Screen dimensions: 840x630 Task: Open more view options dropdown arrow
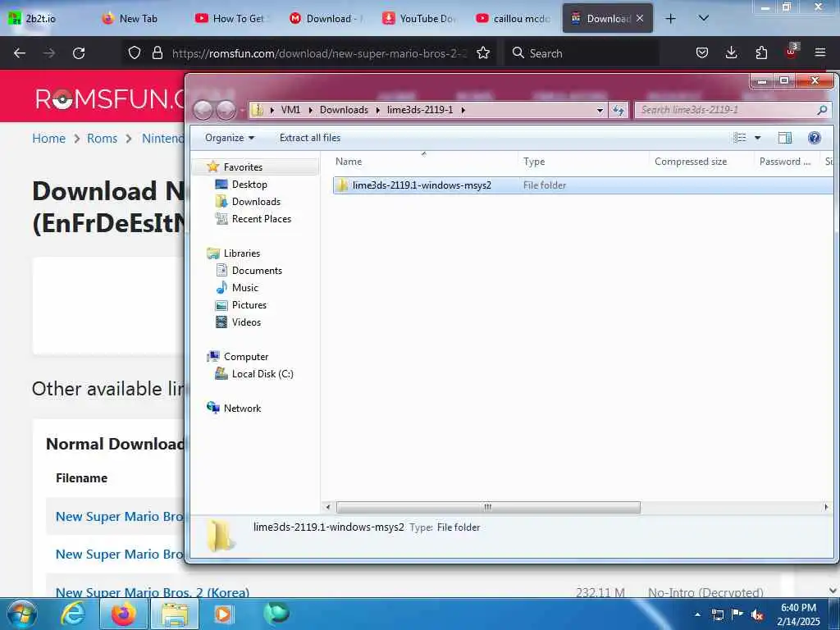tap(757, 138)
